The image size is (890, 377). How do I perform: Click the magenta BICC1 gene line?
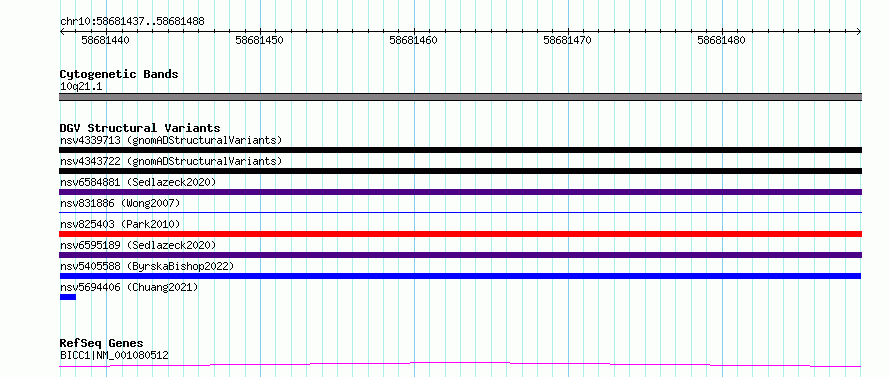coord(460,364)
